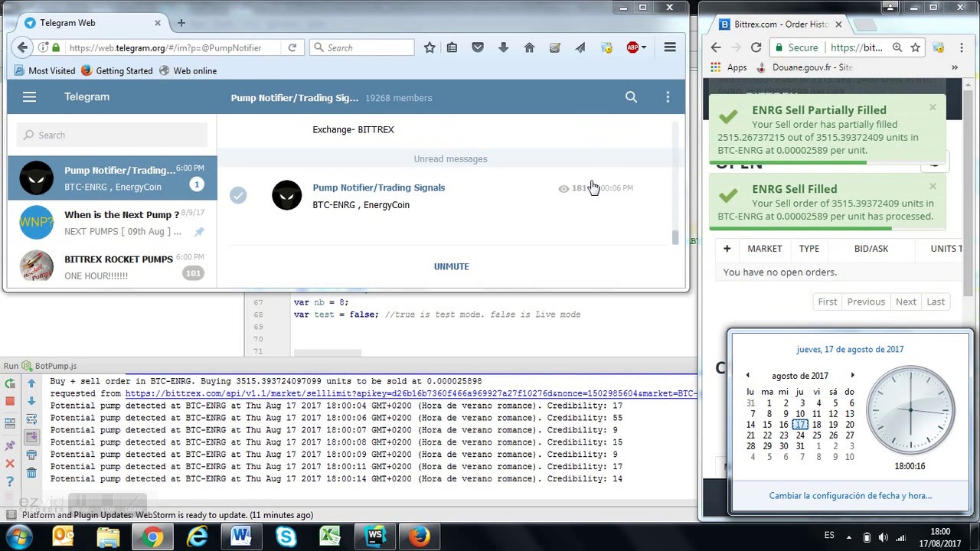Click the UNMUTE button
980x551 pixels.
click(x=451, y=266)
